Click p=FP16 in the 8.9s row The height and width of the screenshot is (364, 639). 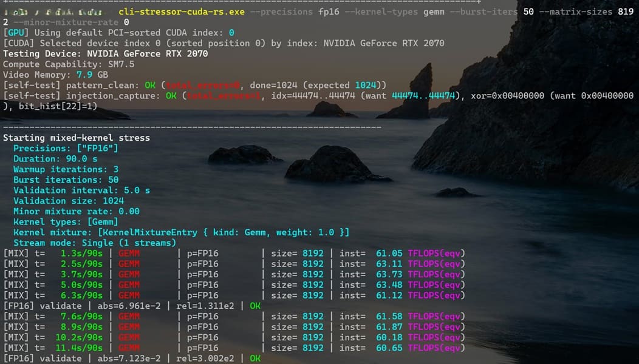click(x=202, y=328)
